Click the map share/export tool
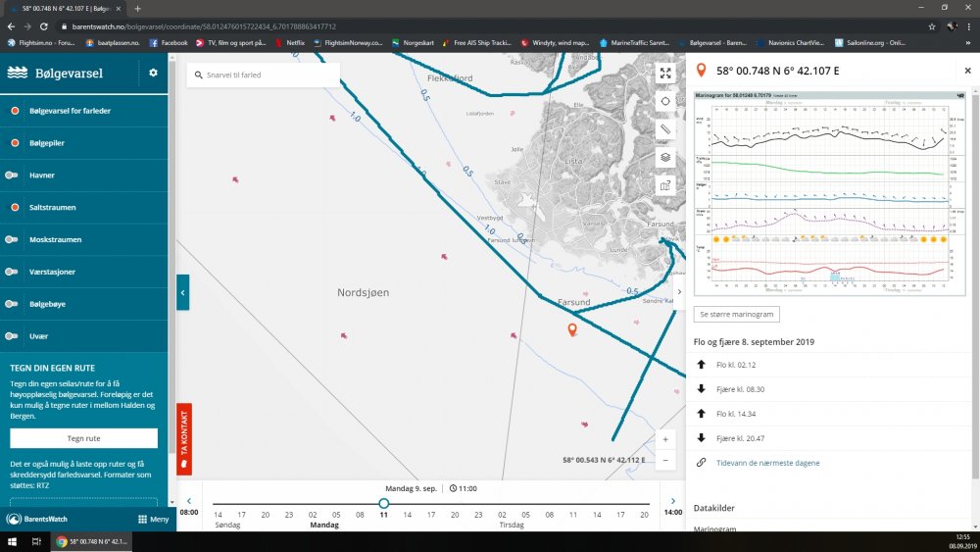 pos(665,185)
